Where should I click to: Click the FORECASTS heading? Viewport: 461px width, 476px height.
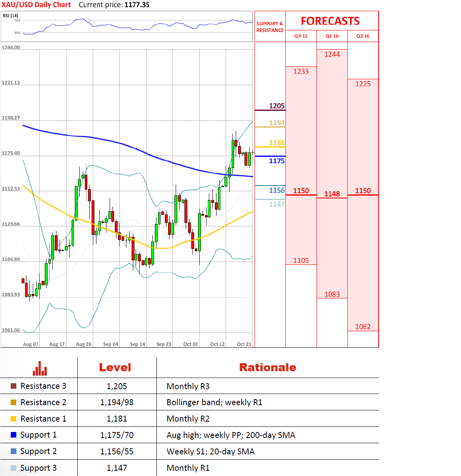[x=330, y=21]
